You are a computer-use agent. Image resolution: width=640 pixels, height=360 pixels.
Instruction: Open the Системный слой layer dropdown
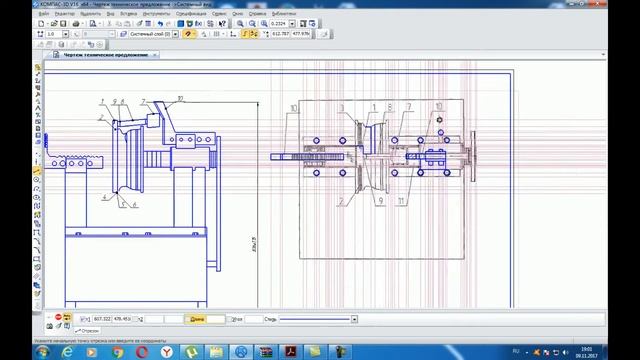coord(176,34)
